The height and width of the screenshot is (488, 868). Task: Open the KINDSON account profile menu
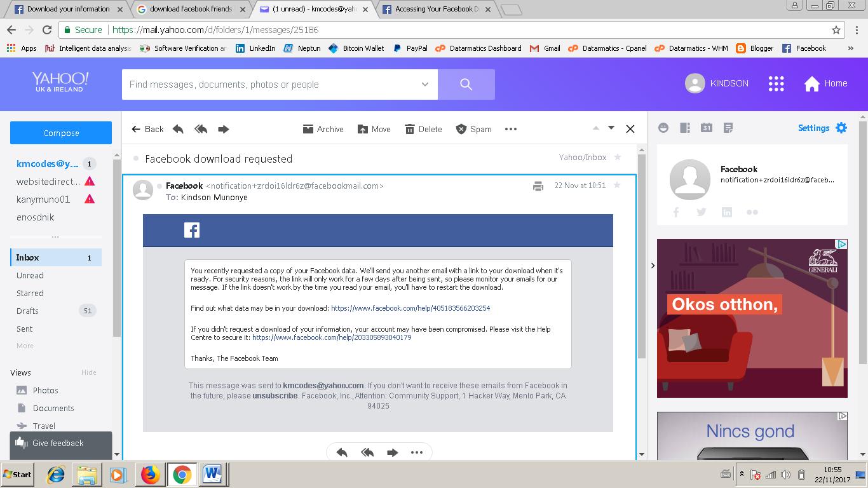point(717,83)
